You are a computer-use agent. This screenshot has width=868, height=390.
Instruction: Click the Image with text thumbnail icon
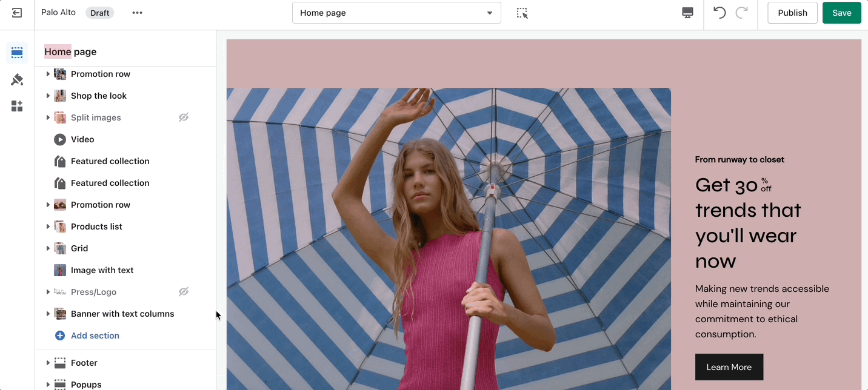[60, 270]
